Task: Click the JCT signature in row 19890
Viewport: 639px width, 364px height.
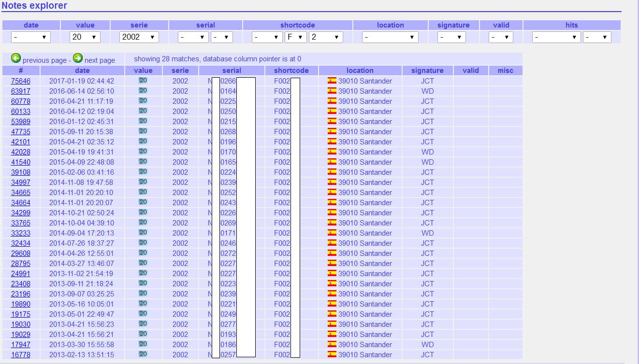Action: (427, 304)
